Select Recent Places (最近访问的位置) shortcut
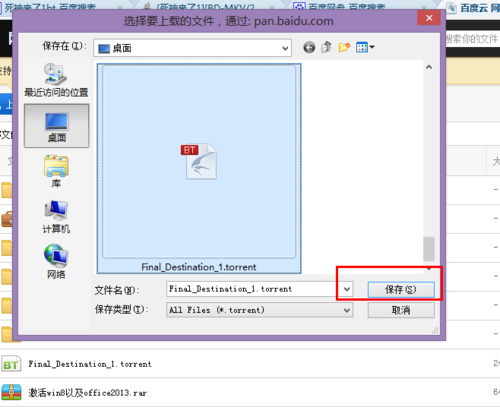This screenshot has height=407, width=500. 56,80
